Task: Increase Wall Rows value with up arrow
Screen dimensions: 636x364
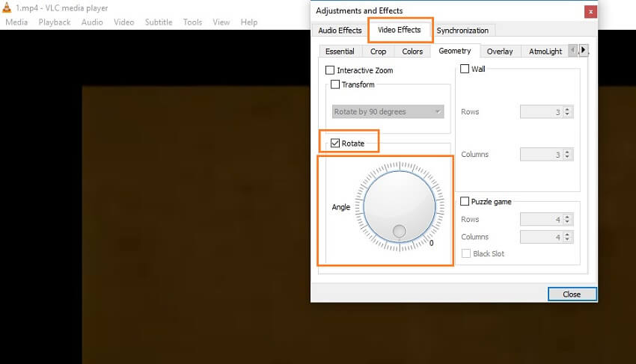Action: [x=567, y=109]
